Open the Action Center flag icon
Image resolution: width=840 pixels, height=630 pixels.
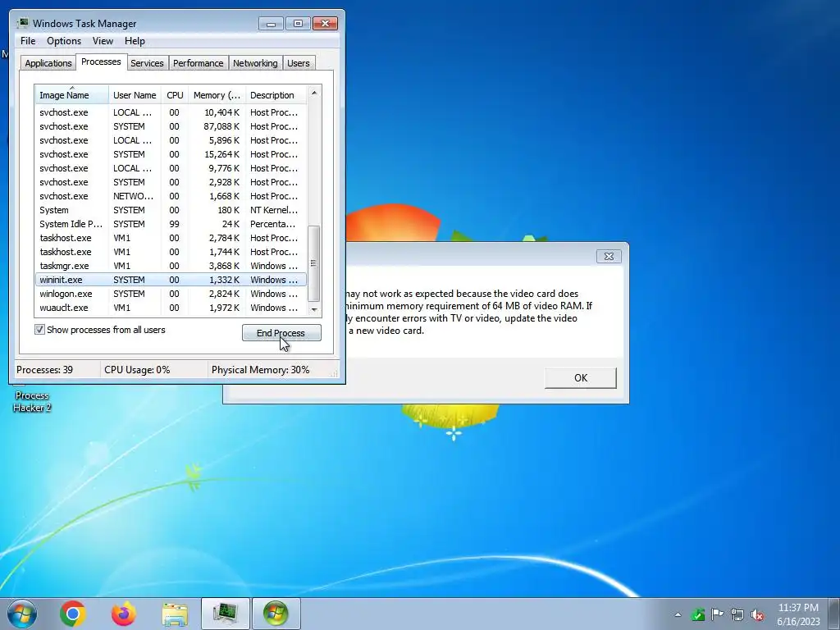pos(717,614)
